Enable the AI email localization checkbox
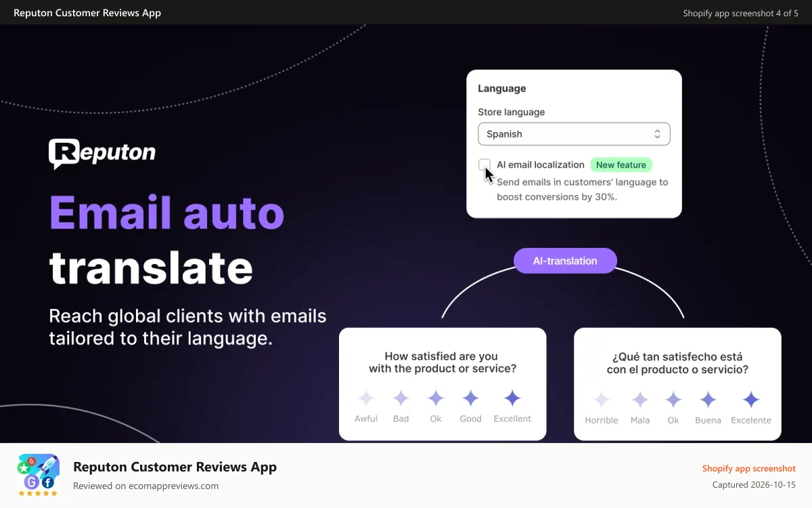 coord(484,165)
